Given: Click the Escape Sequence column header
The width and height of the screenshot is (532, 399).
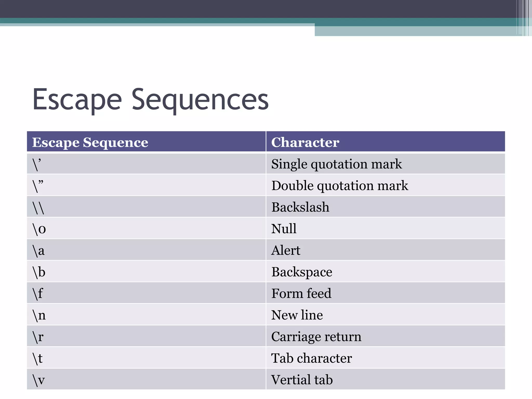Looking at the screenshot, I should pyautogui.click(x=90, y=142).
